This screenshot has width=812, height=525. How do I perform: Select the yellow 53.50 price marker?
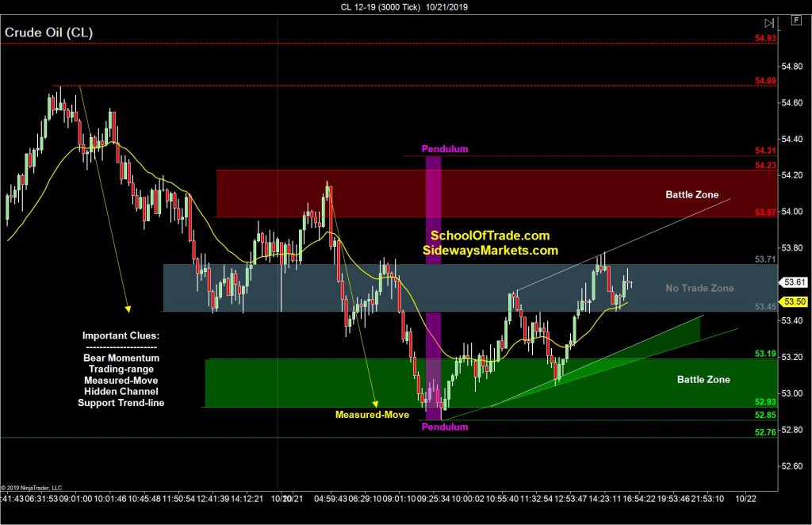tap(794, 301)
